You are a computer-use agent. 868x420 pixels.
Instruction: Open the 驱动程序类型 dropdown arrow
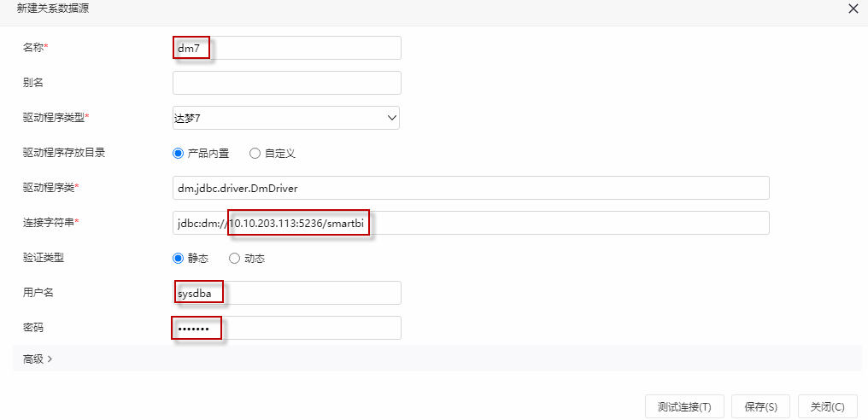pyautogui.click(x=392, y=118)
